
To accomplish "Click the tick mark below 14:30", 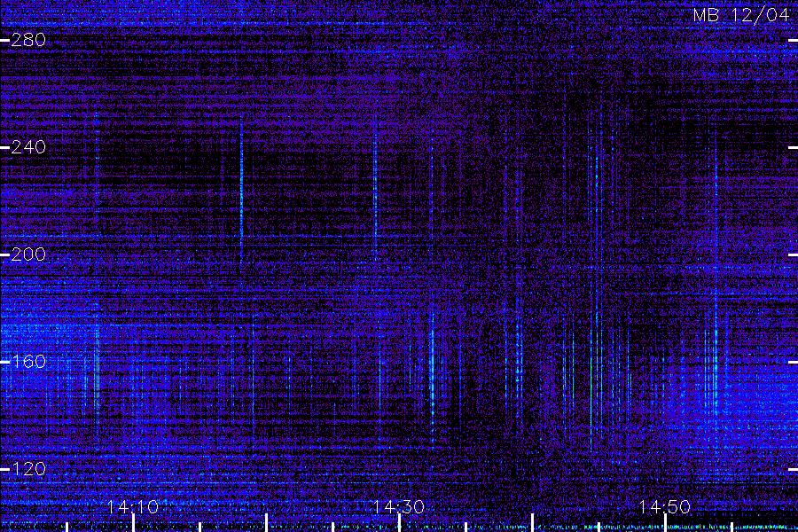I will click(400, 523).
